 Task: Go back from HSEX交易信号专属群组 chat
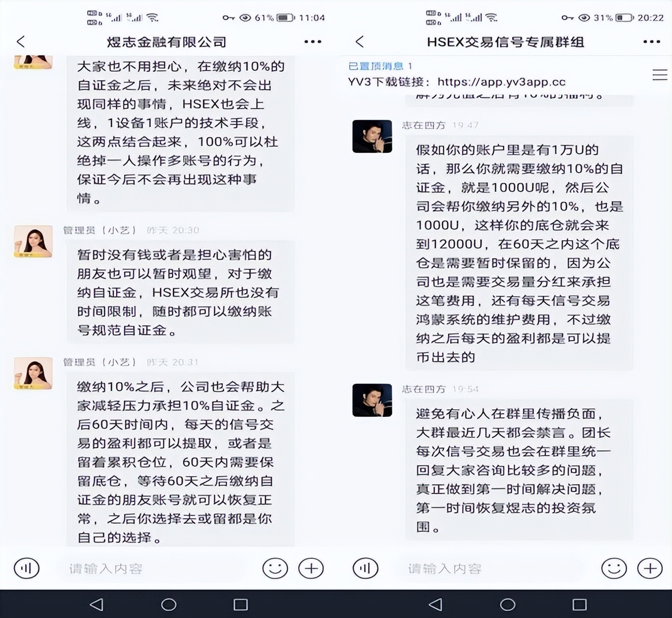point(360,42)
